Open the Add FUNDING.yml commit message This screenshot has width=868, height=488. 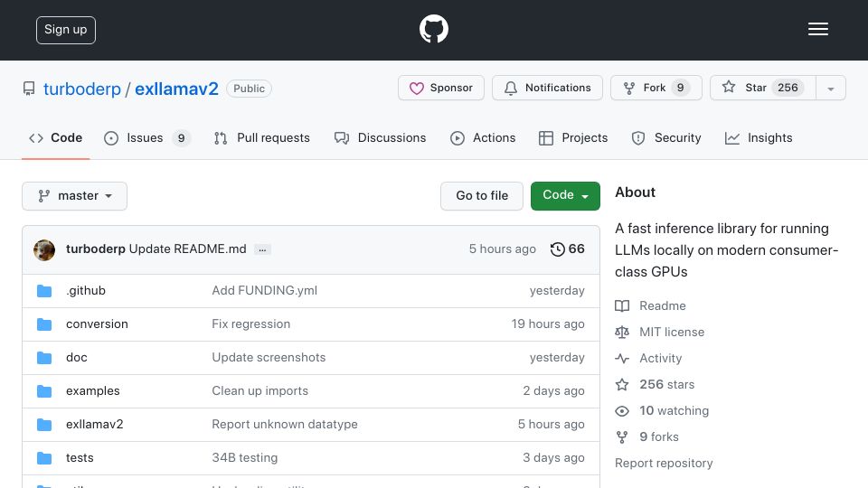pos(265,290)
